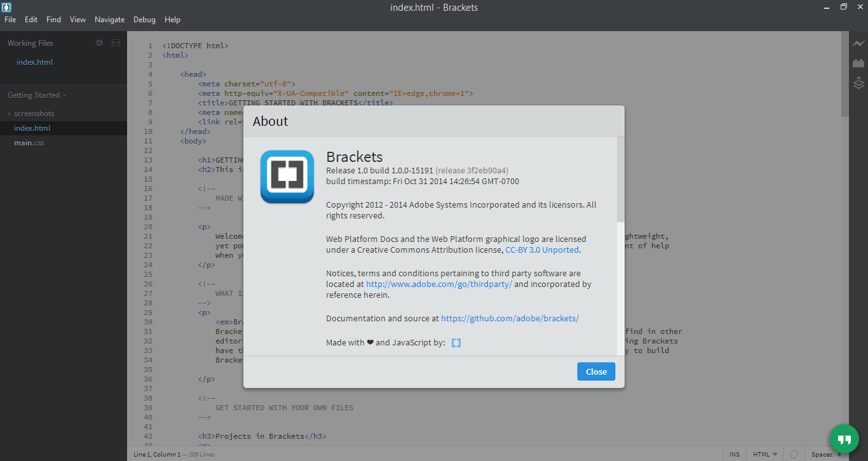868x461 pixels.
Task: Open the Extension Manager brick icon
Action: coord(858,63)
